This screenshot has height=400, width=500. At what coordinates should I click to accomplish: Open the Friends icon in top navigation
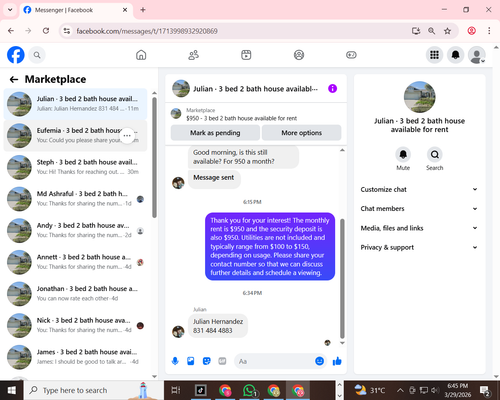pyautogui.click(x=194, y=55)
